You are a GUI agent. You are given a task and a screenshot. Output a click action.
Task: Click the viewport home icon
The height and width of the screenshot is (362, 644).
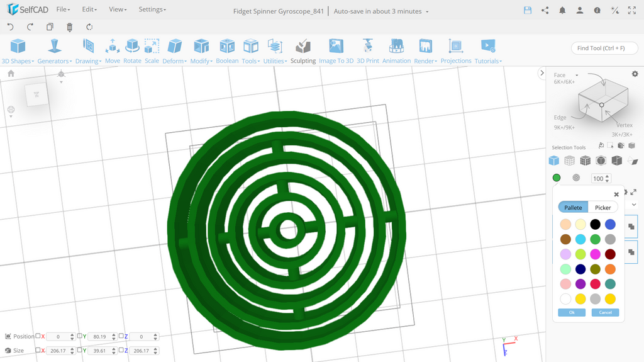[x=11, y=73]
